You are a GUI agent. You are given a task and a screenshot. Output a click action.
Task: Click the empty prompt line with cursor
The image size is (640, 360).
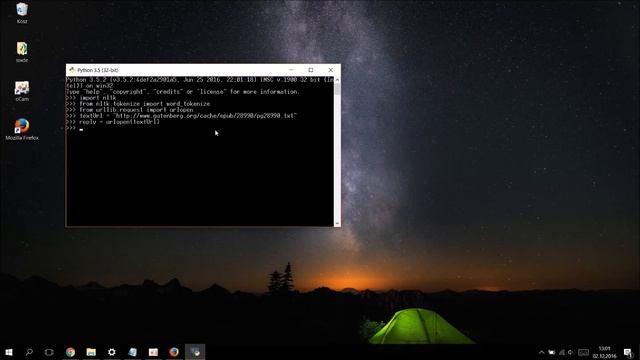pos(75,128)
